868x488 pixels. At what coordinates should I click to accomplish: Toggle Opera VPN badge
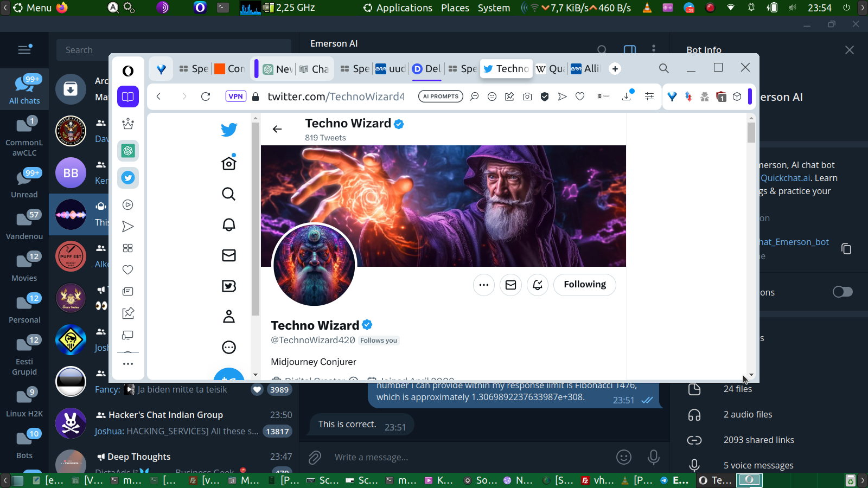pos(236,97)
